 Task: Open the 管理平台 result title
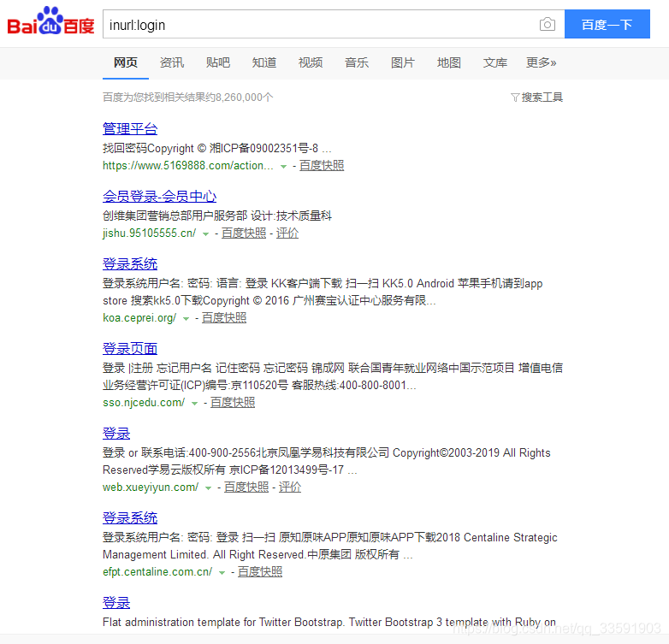(x=130, y=129)
